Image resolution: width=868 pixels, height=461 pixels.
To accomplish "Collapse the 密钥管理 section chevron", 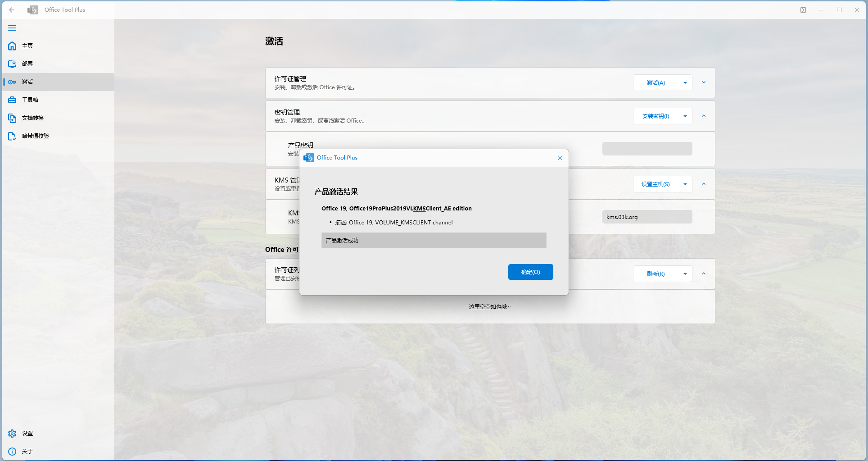I will coord(704,116).
